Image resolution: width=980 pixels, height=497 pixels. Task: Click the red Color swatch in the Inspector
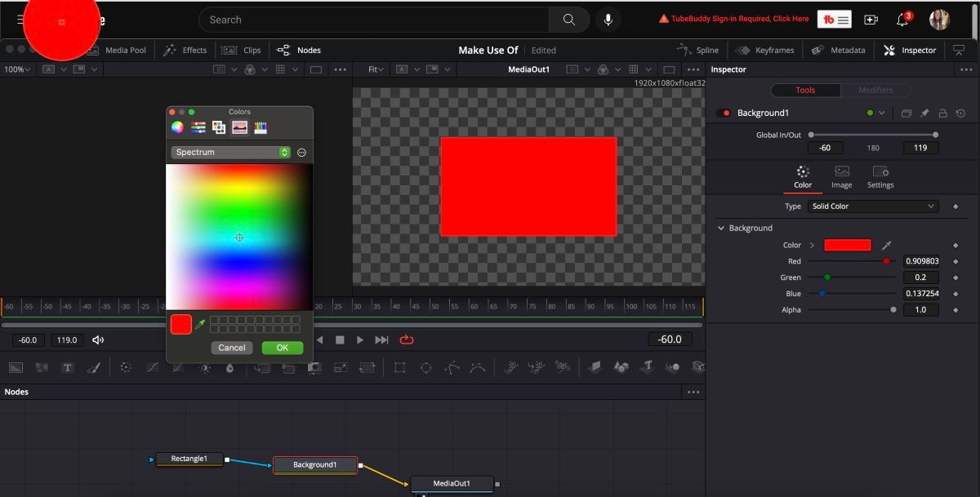(x=847, y=244)
